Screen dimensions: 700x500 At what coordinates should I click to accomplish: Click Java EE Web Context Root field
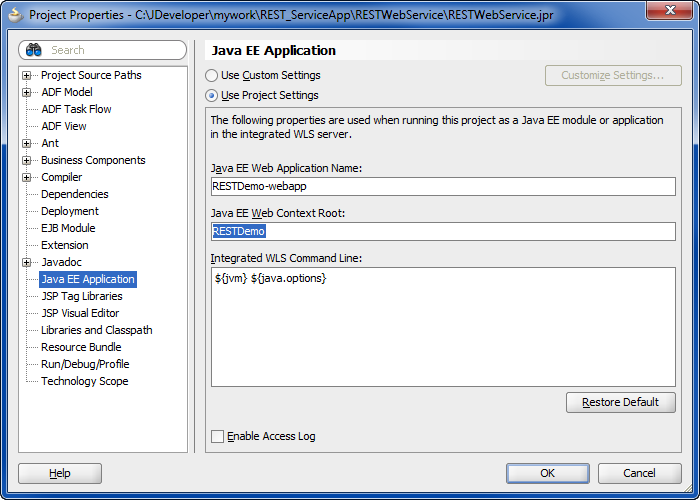click(x=443, y=232)
